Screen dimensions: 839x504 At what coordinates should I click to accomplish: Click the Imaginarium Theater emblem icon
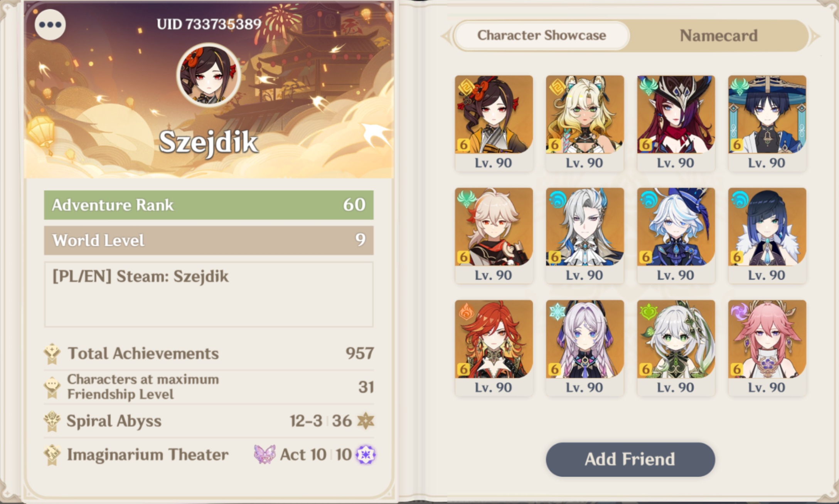(52, 455)
